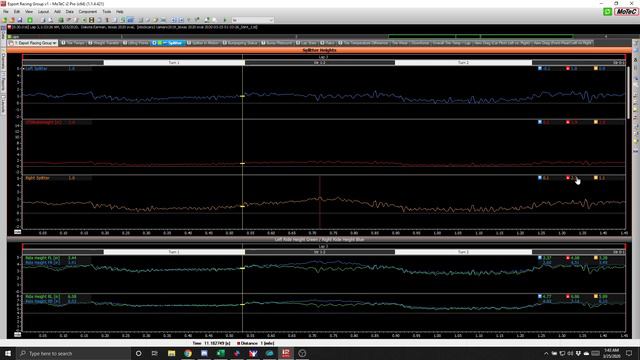
Task: Switch to the Splitter in Motion tab
Action: pos(203,42)
